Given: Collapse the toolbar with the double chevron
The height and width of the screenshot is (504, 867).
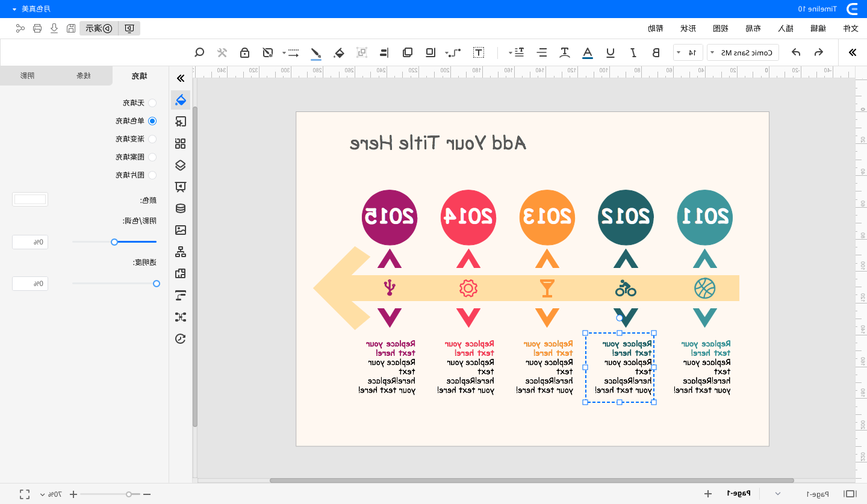Looking at the screenshot, I should pyautogui.click(x=853, y=52).
